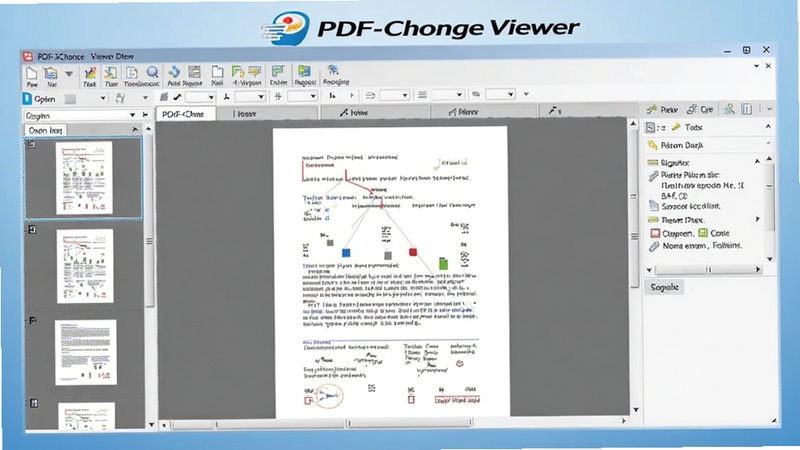Click the green Conle entry
800x450 pixels.
714,233
